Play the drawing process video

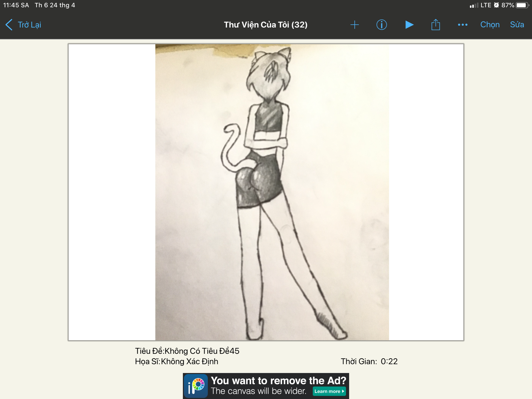click(x=409, y=25)
